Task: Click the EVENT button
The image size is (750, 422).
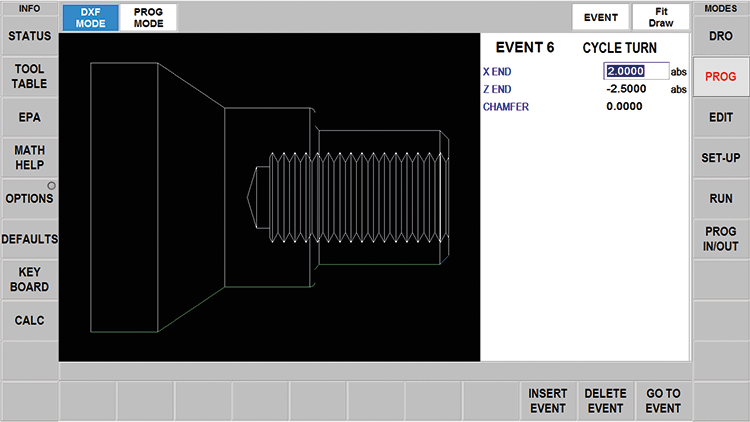Action: tap(601, 18)
